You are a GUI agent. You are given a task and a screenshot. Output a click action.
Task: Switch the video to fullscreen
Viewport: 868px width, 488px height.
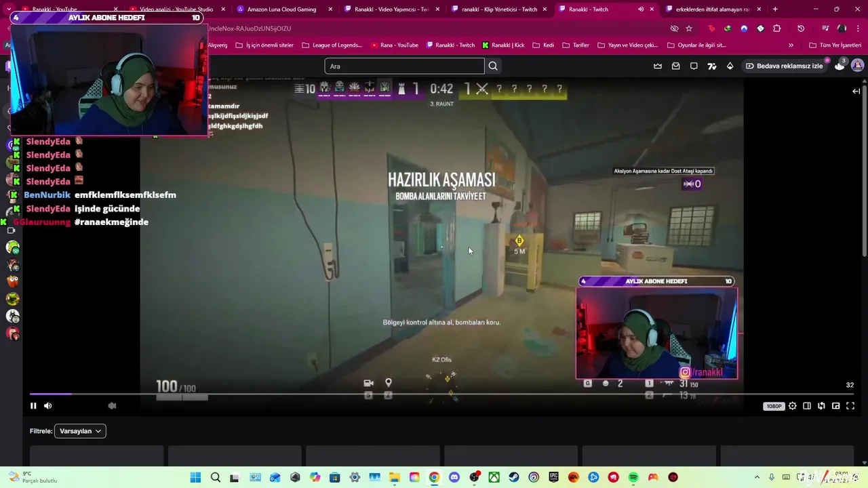click(x=850, y=406)
